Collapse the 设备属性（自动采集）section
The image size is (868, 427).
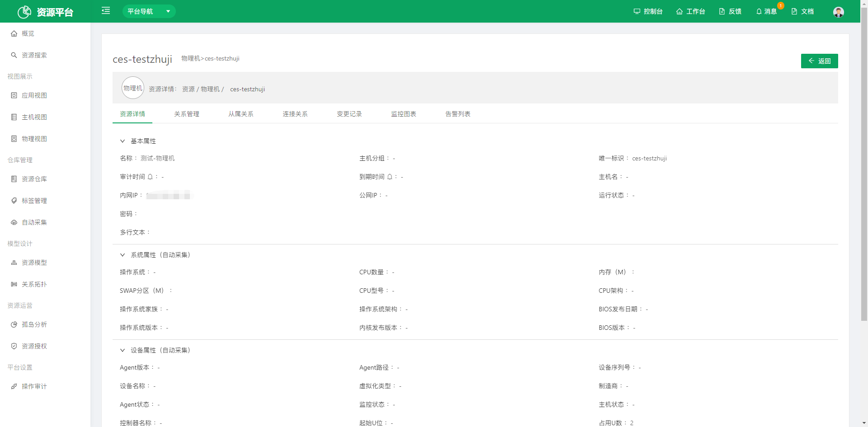point(123,350)
